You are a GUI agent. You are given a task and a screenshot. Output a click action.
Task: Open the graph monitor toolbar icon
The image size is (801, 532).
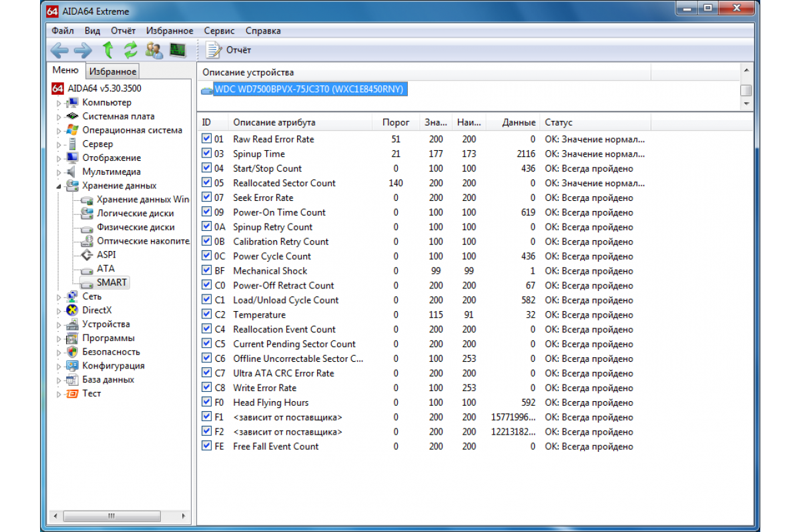(x=178, y=50)
